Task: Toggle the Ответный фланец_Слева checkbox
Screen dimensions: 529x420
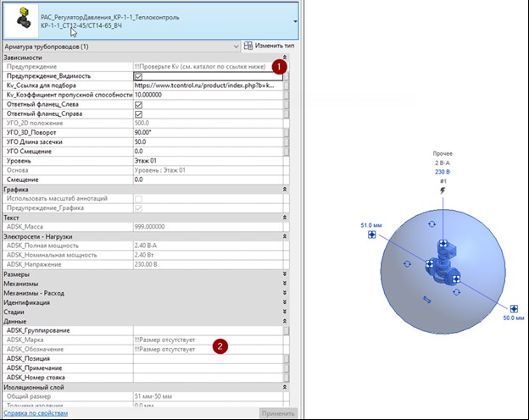Action: pos(138,104)
